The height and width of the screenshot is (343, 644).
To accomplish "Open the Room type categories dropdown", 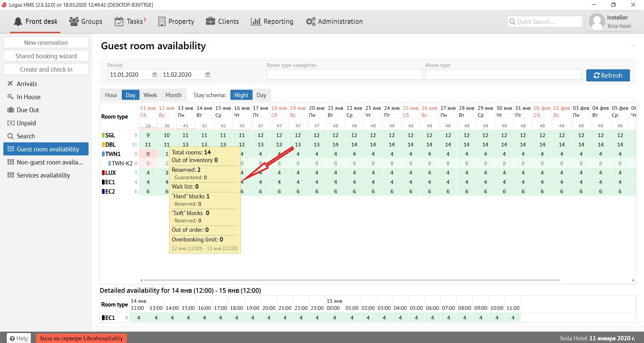I will (x=344, y=75).
